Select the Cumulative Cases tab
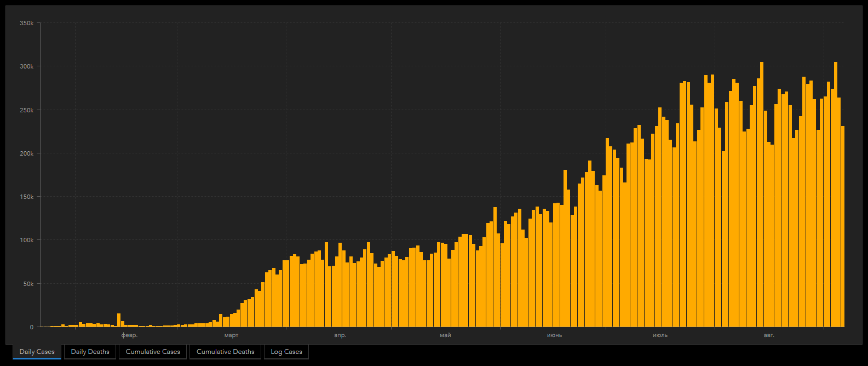868x366 pixels. point(153,352)
